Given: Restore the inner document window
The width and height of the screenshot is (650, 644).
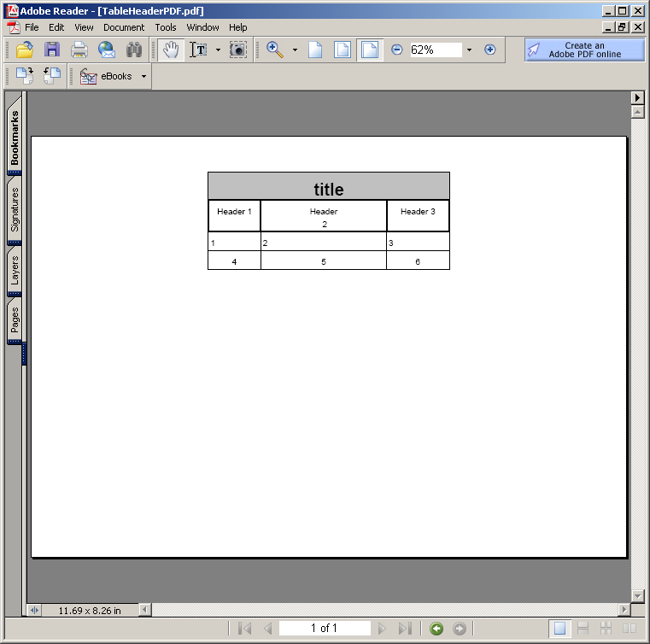Looking at the screenshot, I should [x=622, y=27].
